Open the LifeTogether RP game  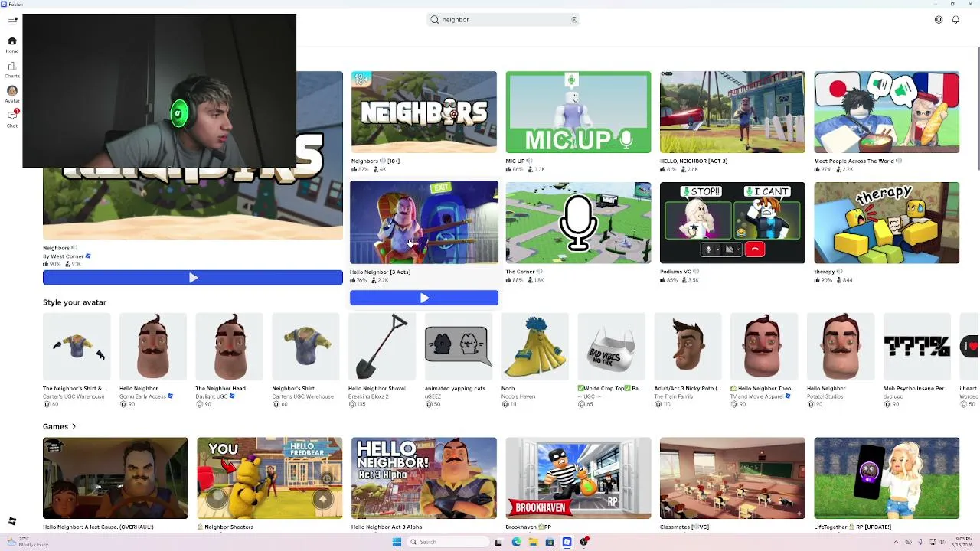coord(887,478)
